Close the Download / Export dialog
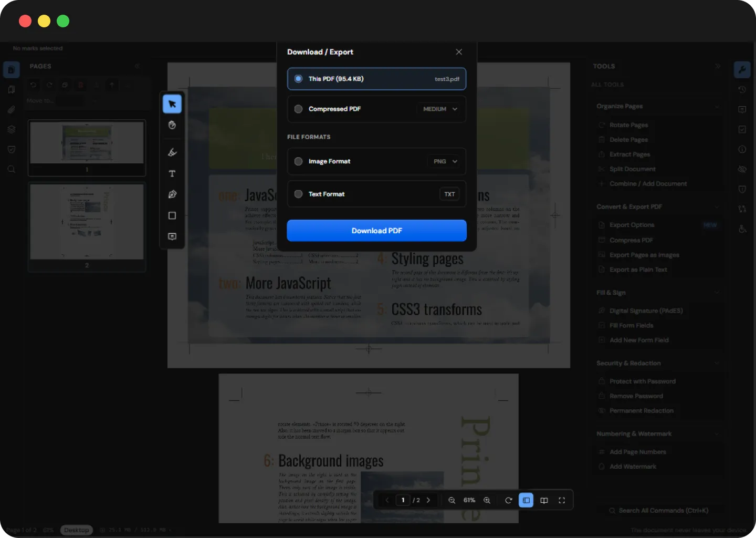Viewport: 756px width, 538px height. 459,52
